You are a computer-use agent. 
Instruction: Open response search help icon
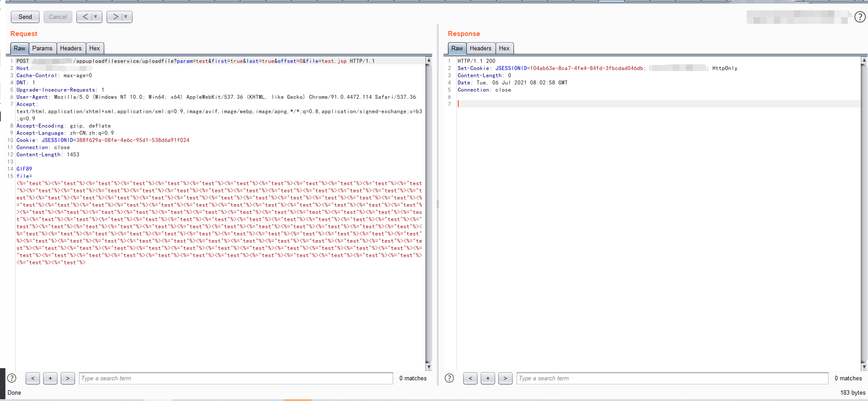(x=449, y=378)
